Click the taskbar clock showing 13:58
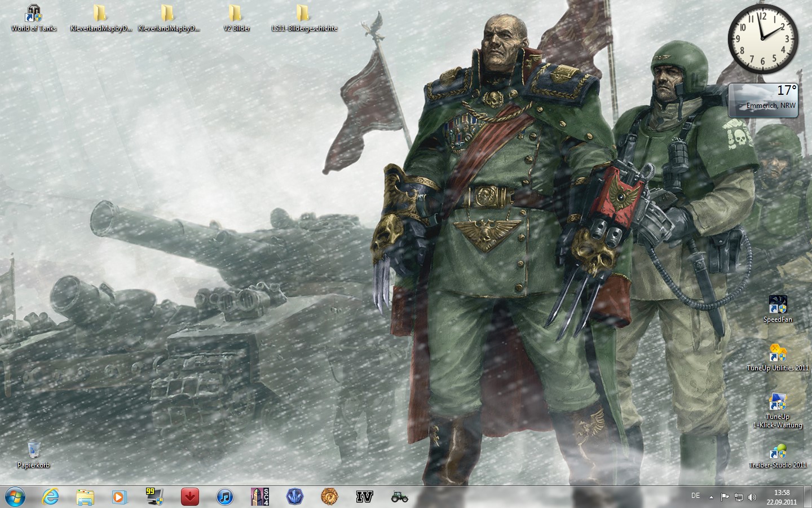The height and width of the screenshot is (508, 812). 782,497
